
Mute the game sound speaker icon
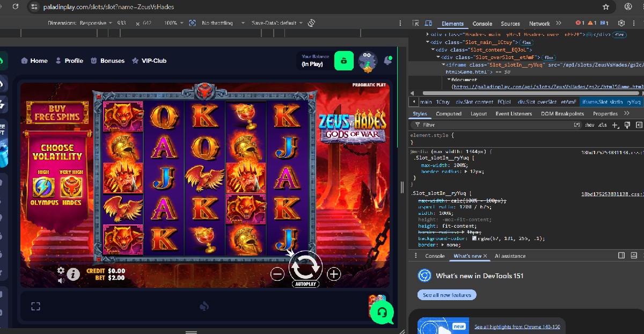(x=61, y=280)
